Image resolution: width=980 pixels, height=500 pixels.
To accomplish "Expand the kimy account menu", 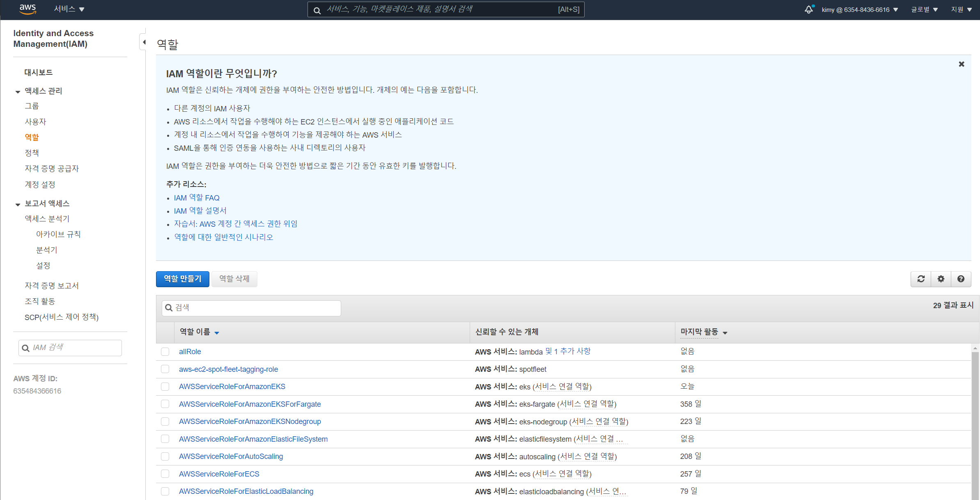I will coord(860,9).
